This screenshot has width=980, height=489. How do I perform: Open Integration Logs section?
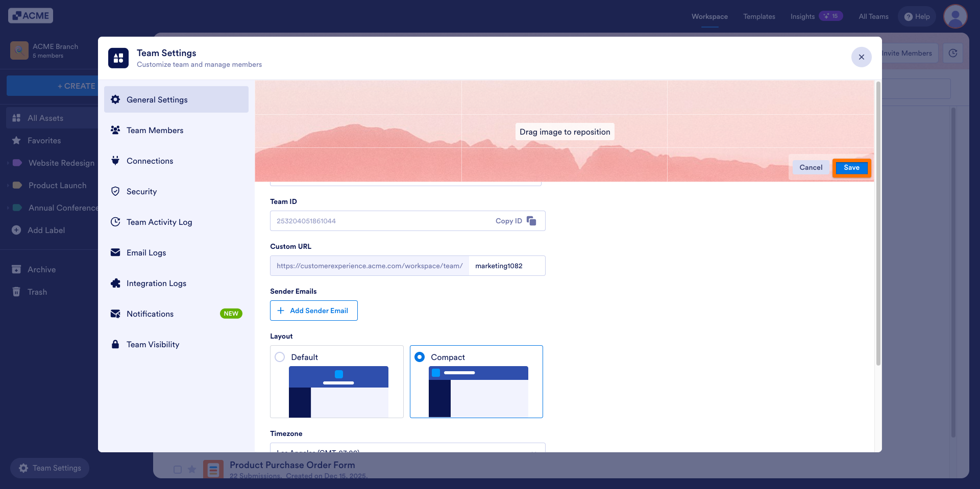[176, 283]
